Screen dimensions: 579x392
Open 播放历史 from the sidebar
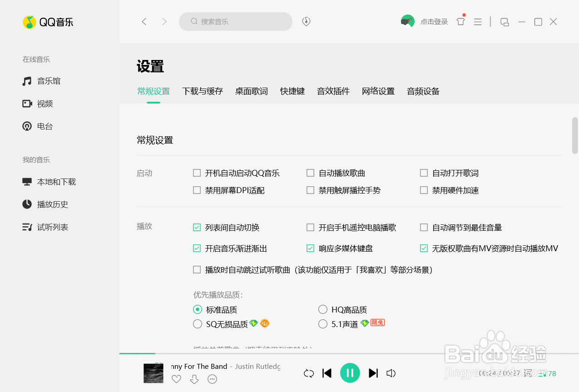click(x=51, y=204)
